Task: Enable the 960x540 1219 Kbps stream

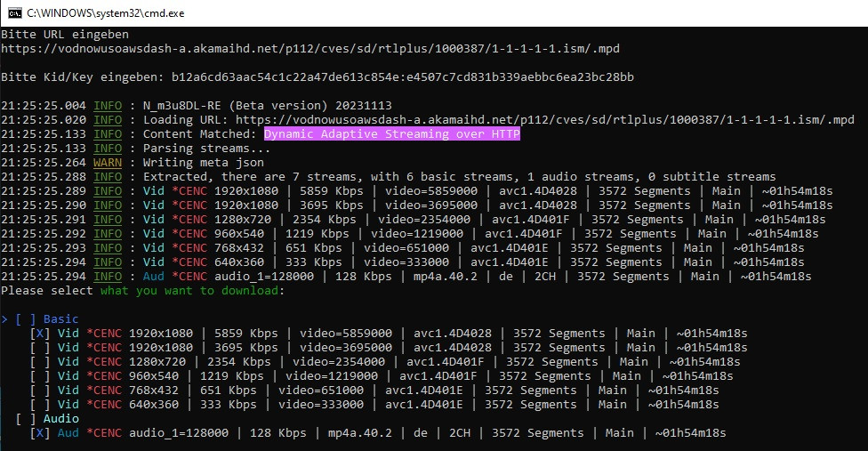Action: click(40, 376)
